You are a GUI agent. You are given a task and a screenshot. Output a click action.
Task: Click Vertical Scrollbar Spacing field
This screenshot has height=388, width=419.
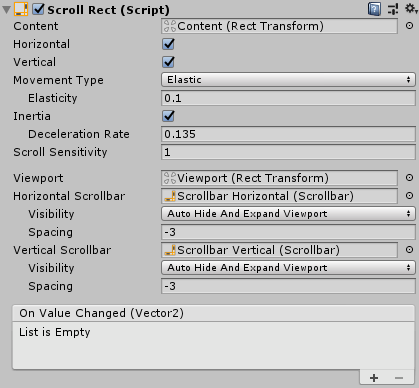click(x=288, y=286)
